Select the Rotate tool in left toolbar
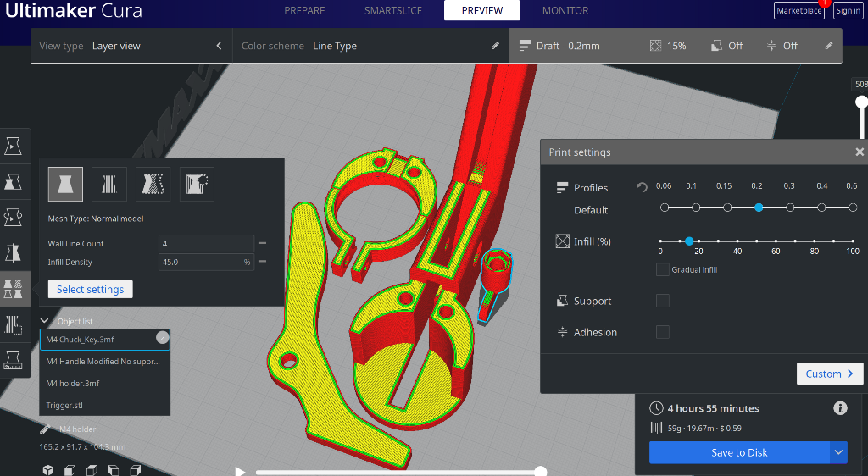The image size is (868, 476). [x=14, y=217]
